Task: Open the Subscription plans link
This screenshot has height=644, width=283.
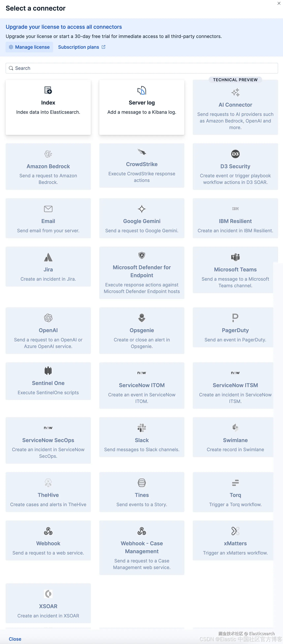Action: [82, 47]
